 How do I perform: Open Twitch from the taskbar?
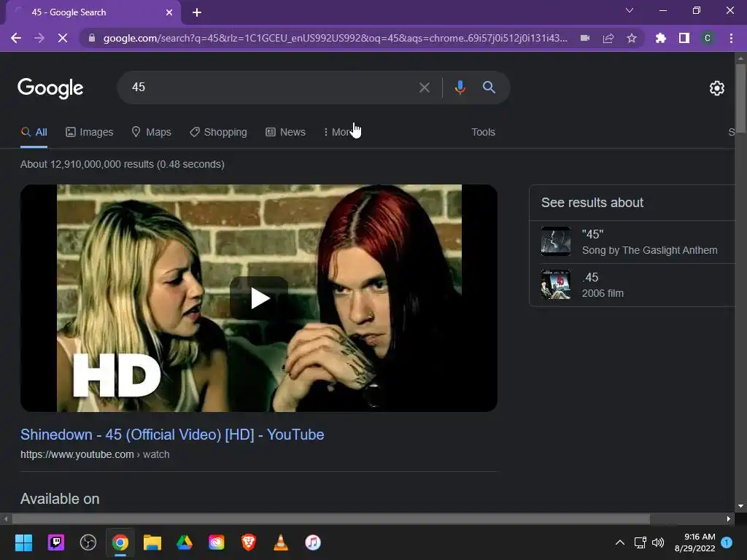click(x=55, y=542)
